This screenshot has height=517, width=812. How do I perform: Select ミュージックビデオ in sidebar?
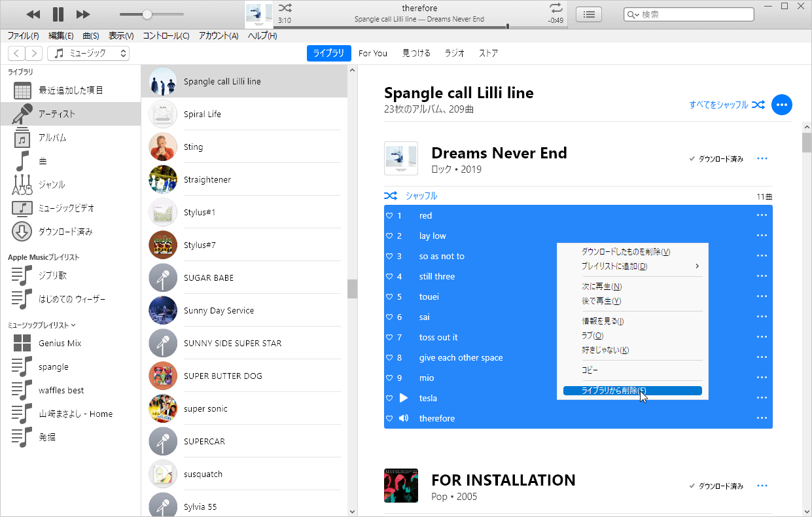coord(71,208)
